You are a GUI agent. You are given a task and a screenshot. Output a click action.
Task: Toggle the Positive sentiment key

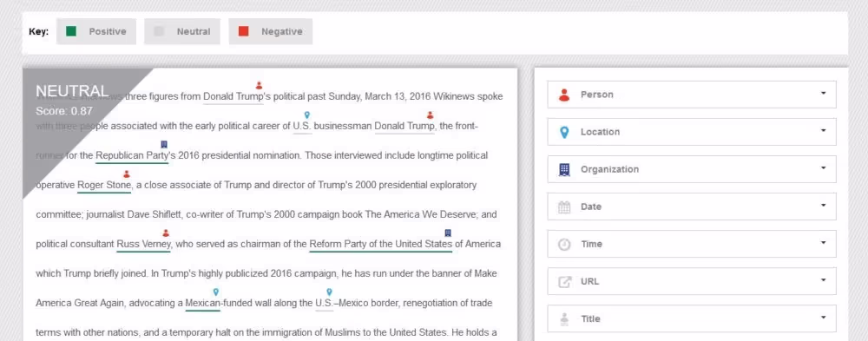(x=96, y=31)
